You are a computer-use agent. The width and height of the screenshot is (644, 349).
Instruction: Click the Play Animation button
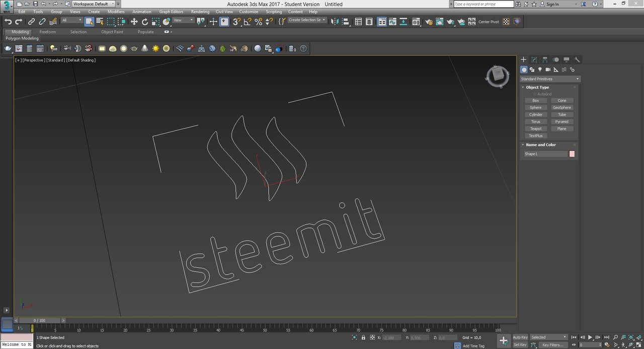(590, 337)
